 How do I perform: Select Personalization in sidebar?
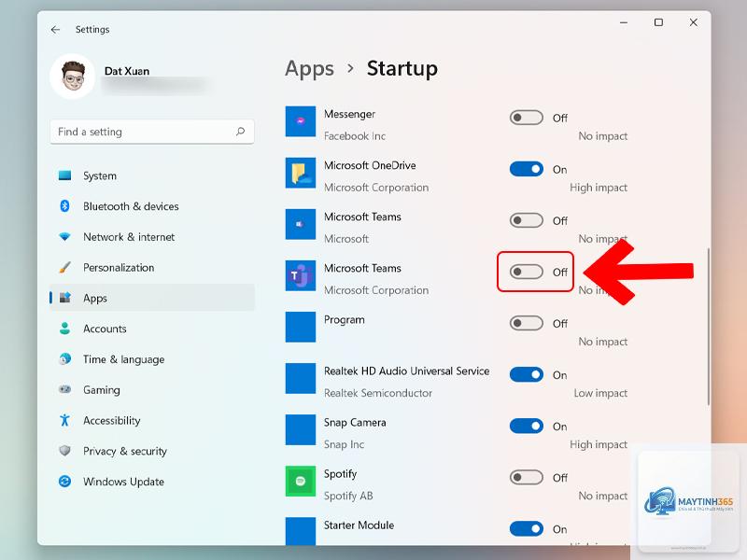[x=152, y=267]
